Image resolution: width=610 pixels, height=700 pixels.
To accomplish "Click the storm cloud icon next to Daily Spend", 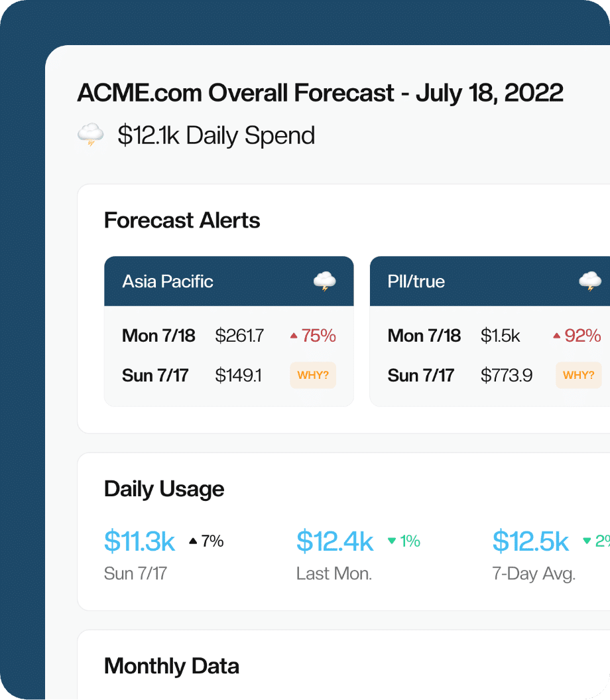I will click(x=90, y=134).
